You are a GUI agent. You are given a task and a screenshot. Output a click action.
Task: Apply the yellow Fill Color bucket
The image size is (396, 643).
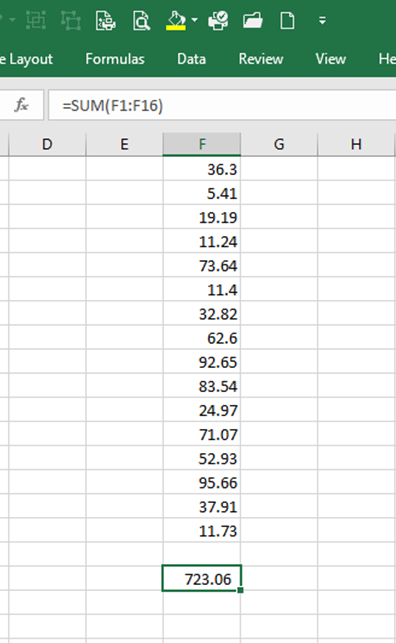pos(176,20)
